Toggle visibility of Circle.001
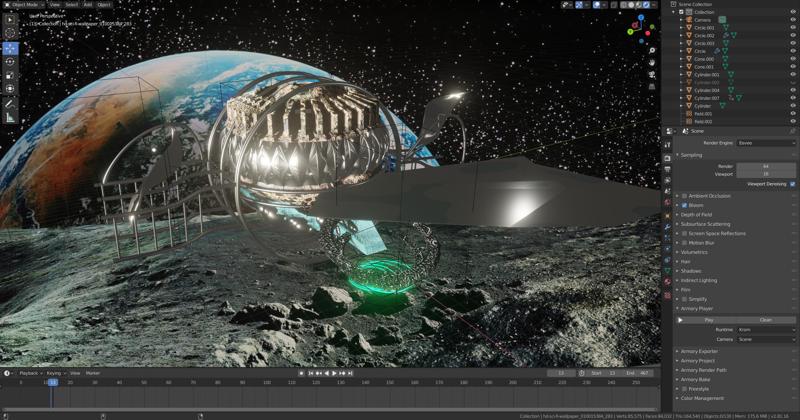This screenshot has height=420, width=800. (x=793, y=28)
